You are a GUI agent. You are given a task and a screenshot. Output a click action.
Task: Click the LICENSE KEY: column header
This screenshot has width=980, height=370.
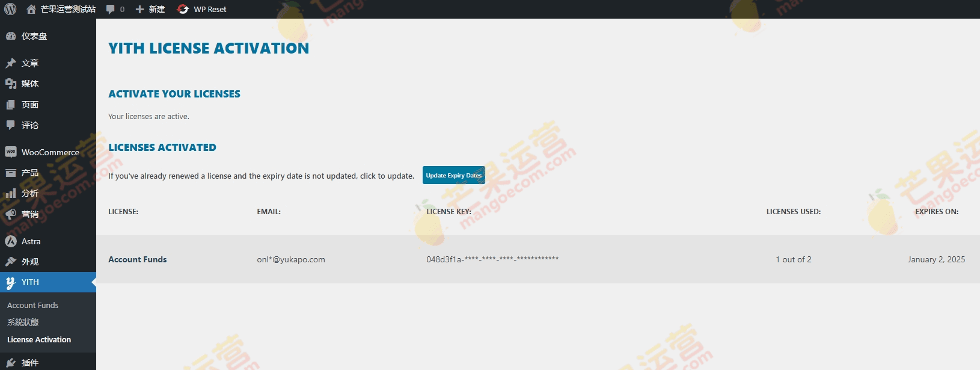449,212
